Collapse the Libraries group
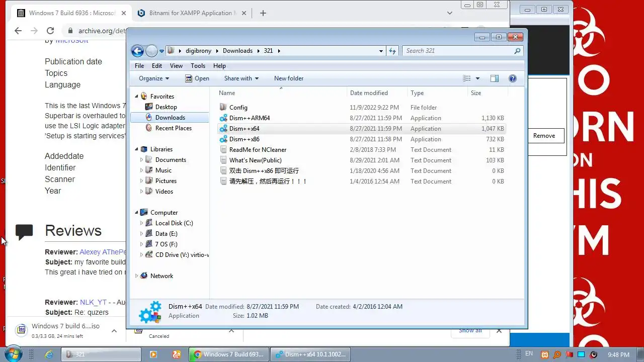Screen dimensions: 644x362 point(136,149)
